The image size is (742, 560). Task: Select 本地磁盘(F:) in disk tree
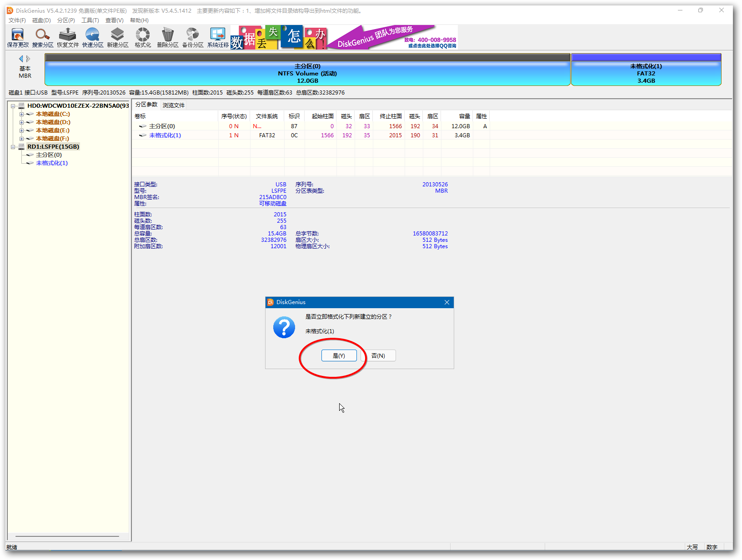[x=53, y=139]
